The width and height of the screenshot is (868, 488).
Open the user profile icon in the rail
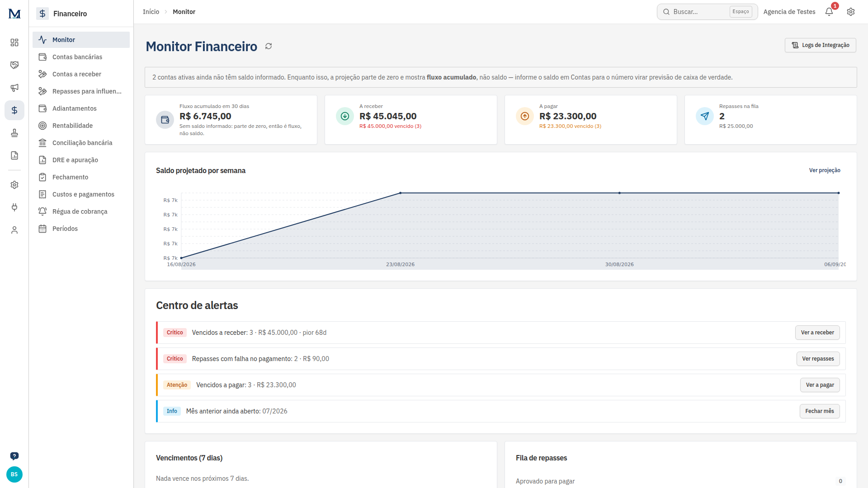(x=14, y=230)
